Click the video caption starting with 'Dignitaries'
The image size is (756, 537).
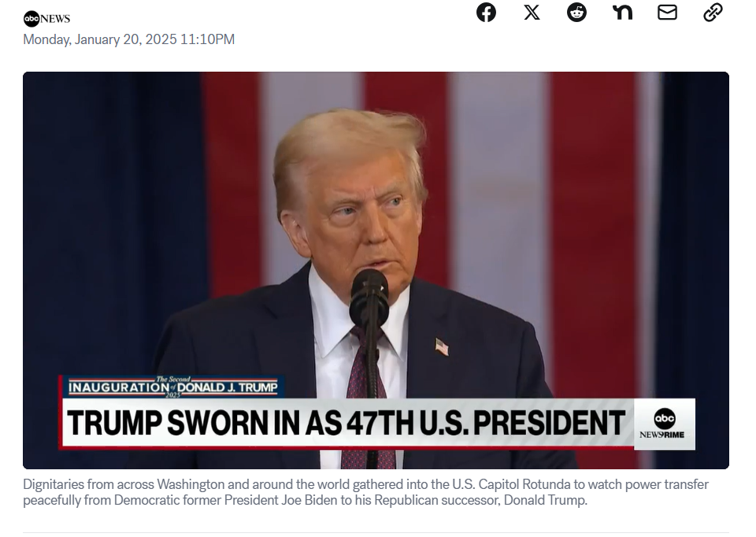click(365, 491)
